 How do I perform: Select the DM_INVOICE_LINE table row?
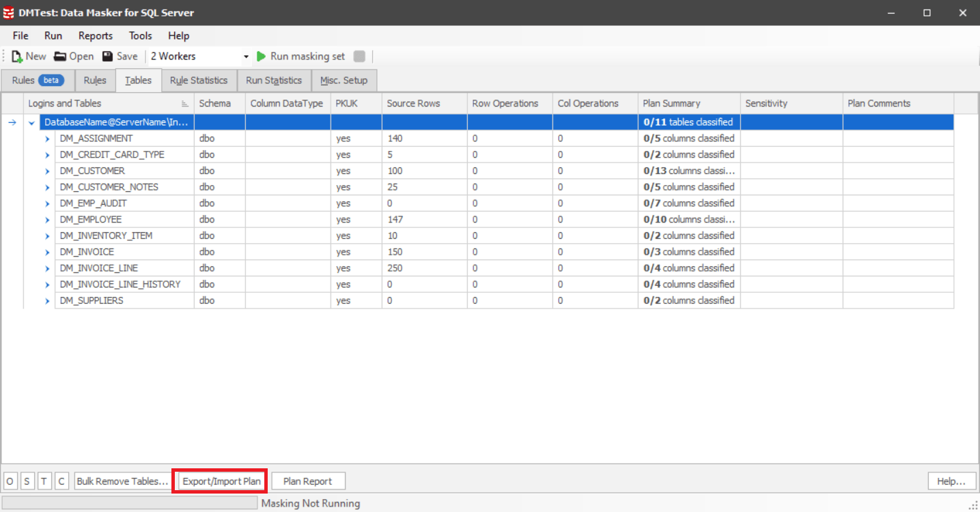(x=488, y=268)
